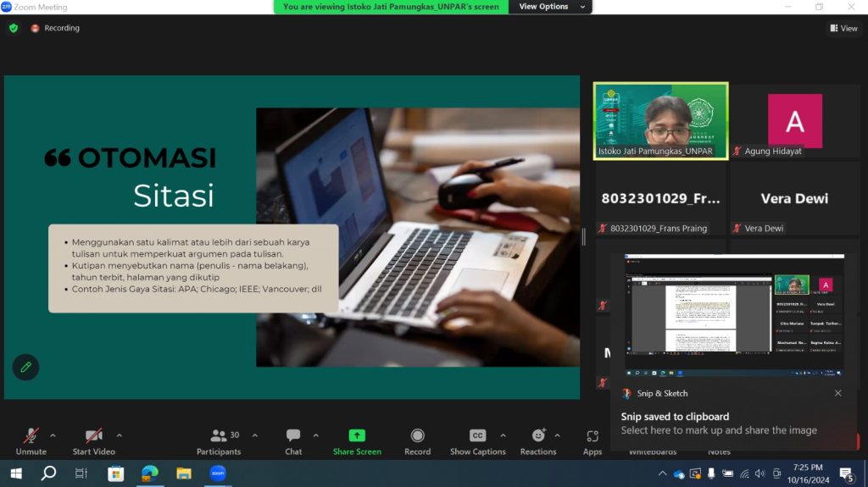Click the red Recording indicator
The height and width of the screenshot is (487, 868).
[x=55, y=28]
